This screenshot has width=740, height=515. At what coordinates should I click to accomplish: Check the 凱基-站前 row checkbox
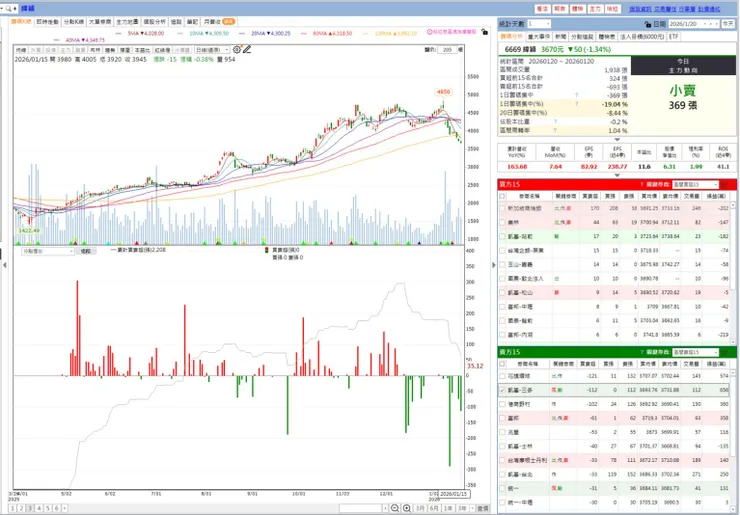503,236
